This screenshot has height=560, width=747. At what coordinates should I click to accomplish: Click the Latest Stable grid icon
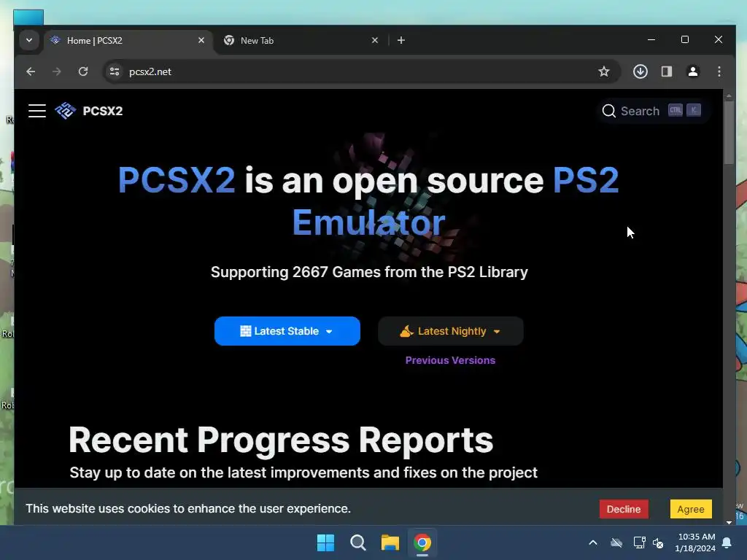pyautogui.click(x=245, y=331)
